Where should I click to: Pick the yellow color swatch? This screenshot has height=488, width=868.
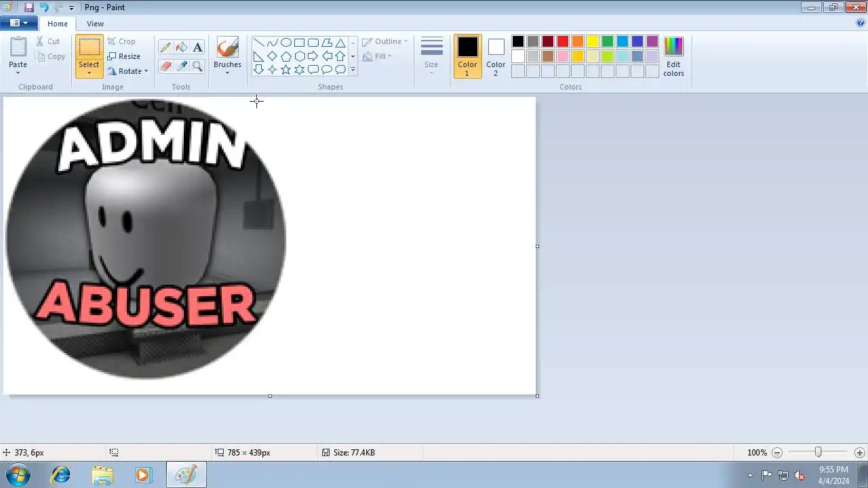point(593,41)
